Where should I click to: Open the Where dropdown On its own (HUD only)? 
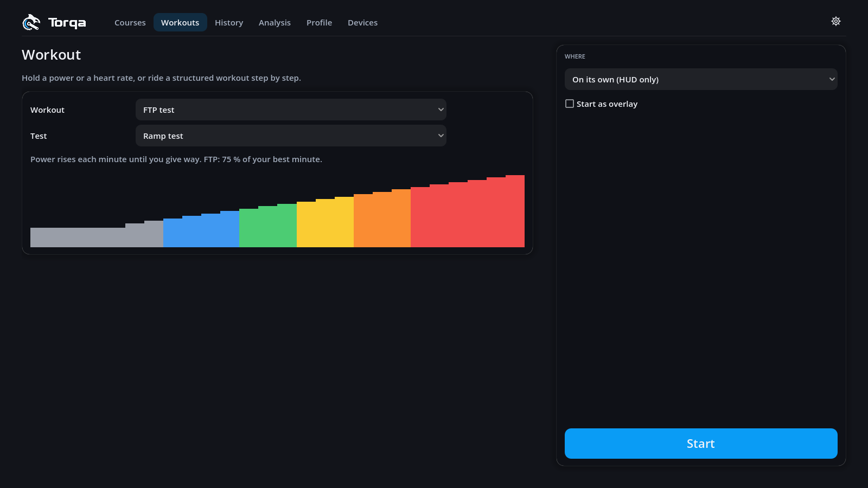(x=701, y=79)
